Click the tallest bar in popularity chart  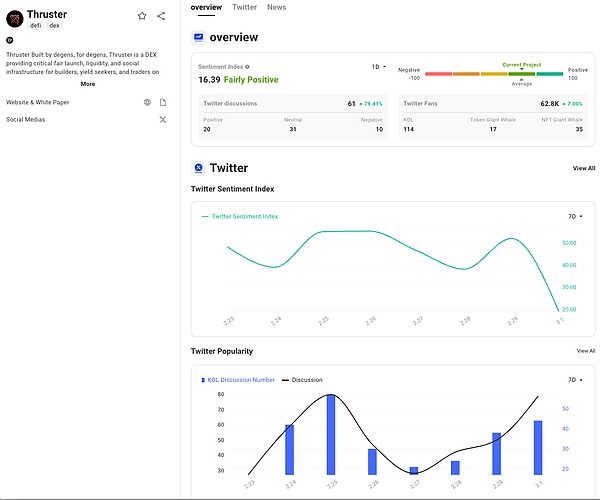coord(331,435)
